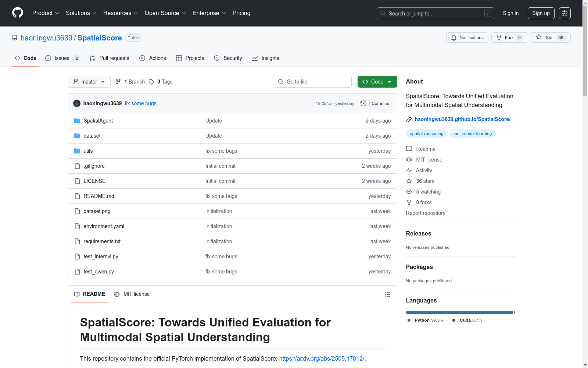Image resolution: width=588 pixels, height=368 pixels.
Task: Expand the Resources menu
Action: pos(121,13)
